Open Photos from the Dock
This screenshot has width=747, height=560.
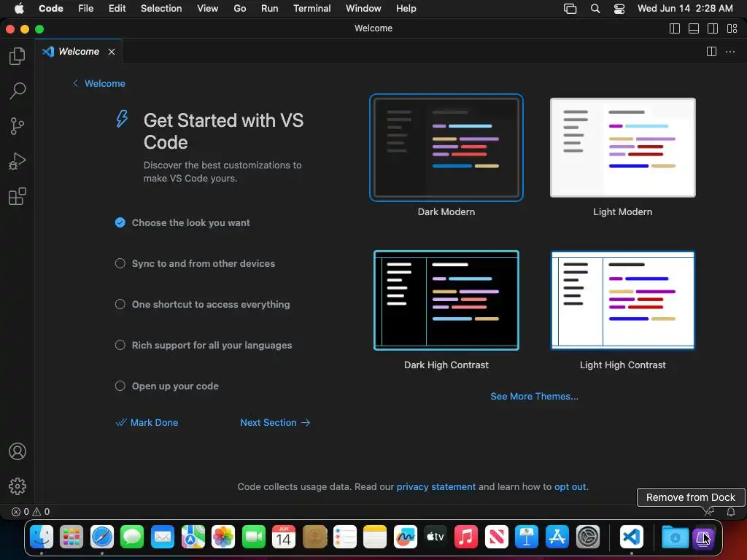click(223, 537)
